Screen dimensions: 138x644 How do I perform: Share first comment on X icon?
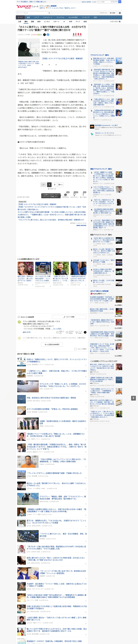coord(85,332)
